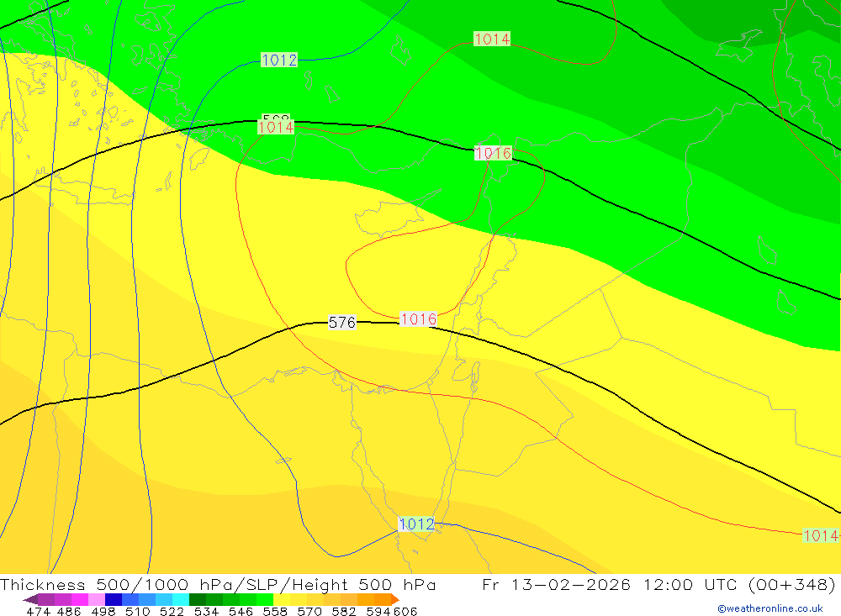
Task: Click the 606 legend value
Action: (x=405, y=611)
